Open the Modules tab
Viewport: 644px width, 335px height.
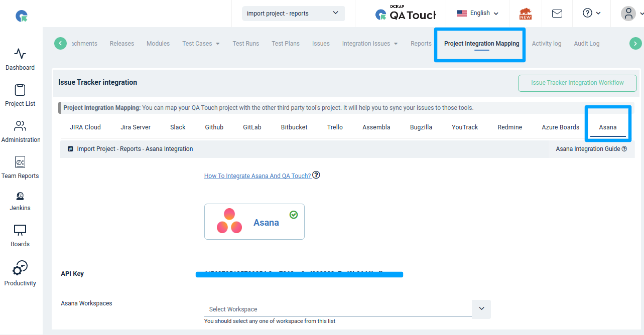pos(158,44)
